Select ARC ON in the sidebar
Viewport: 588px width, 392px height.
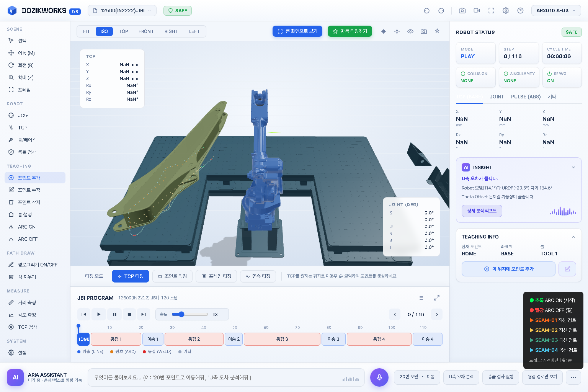pos(35,227)
